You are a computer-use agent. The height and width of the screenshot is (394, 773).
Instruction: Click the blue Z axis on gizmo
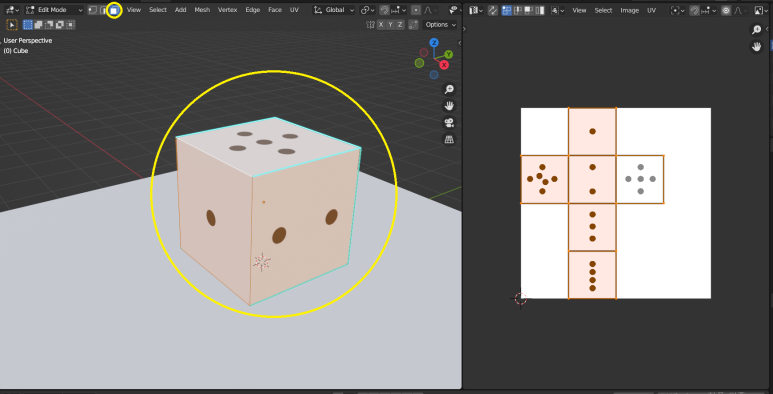434,43
